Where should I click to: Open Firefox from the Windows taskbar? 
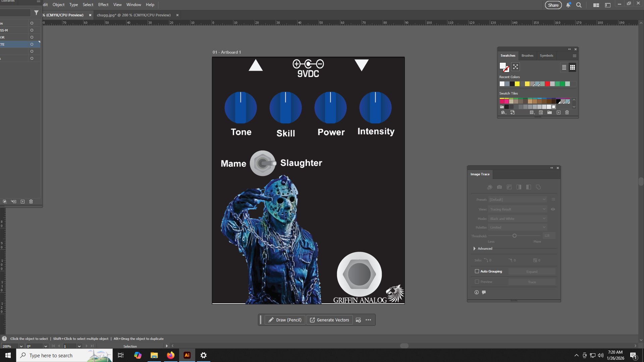click(x=170, y=355)
